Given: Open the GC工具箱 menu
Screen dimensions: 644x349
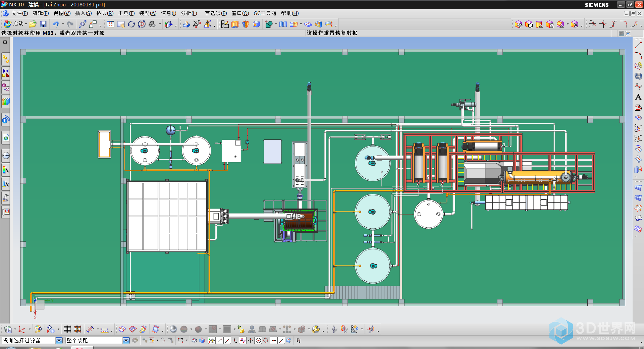Looking at the screenshot, I should point(265,13).
